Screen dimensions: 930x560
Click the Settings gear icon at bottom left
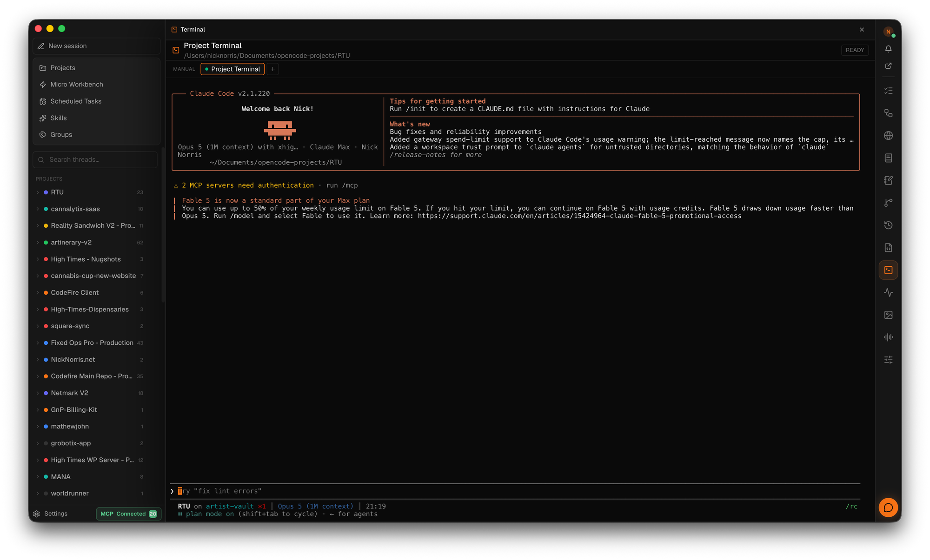[x=37, y=514]
